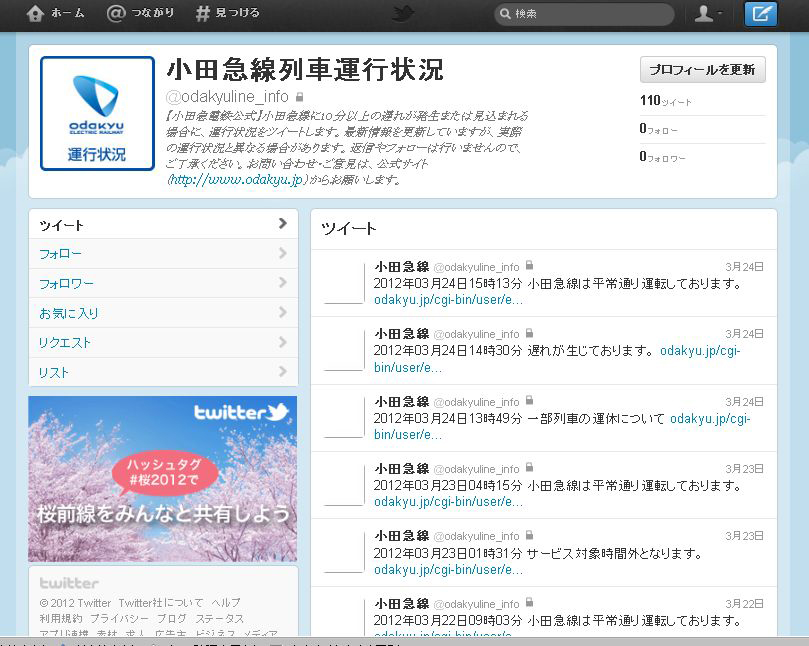Click the search input field
This screenshot has width=809, height=646.
584,14
